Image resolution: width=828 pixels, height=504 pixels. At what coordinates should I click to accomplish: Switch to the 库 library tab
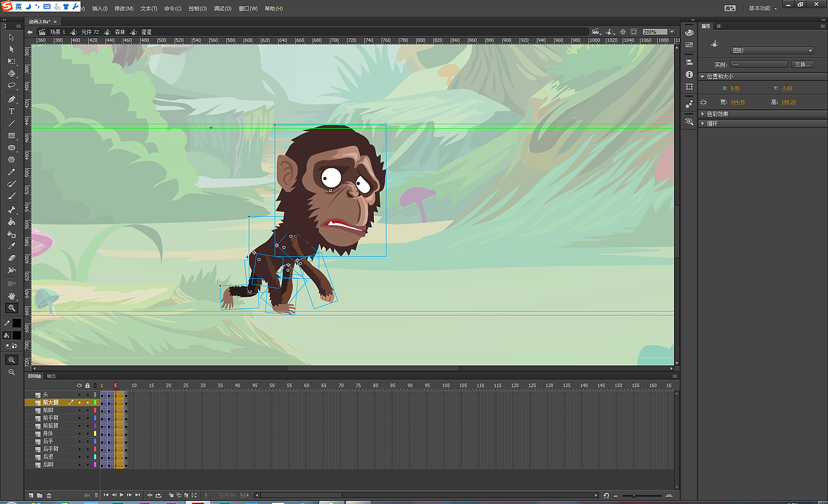coord(719,26)
